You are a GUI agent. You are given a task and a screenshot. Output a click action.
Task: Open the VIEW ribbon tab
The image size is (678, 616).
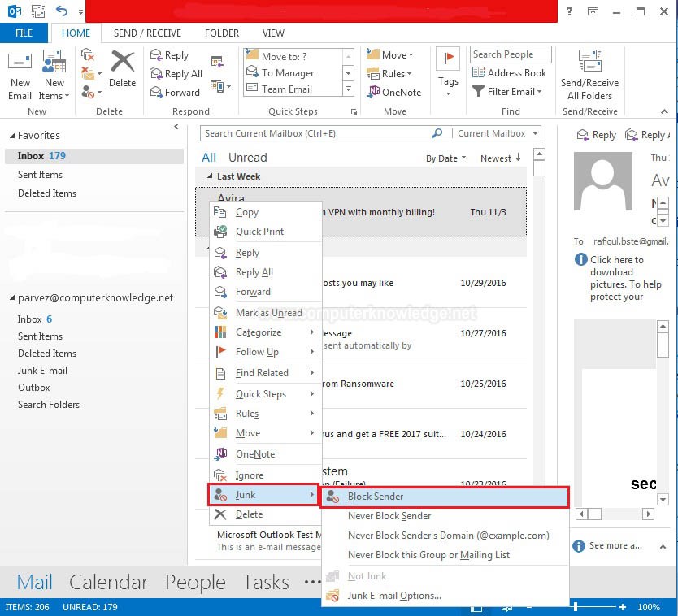click(x=273, y=33)
